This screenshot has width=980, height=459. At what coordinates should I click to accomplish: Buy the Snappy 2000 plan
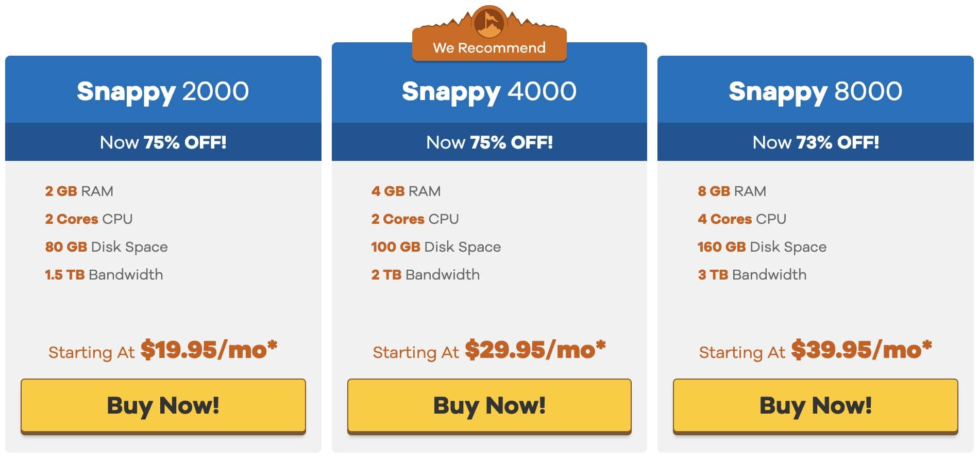pos(163,406)
